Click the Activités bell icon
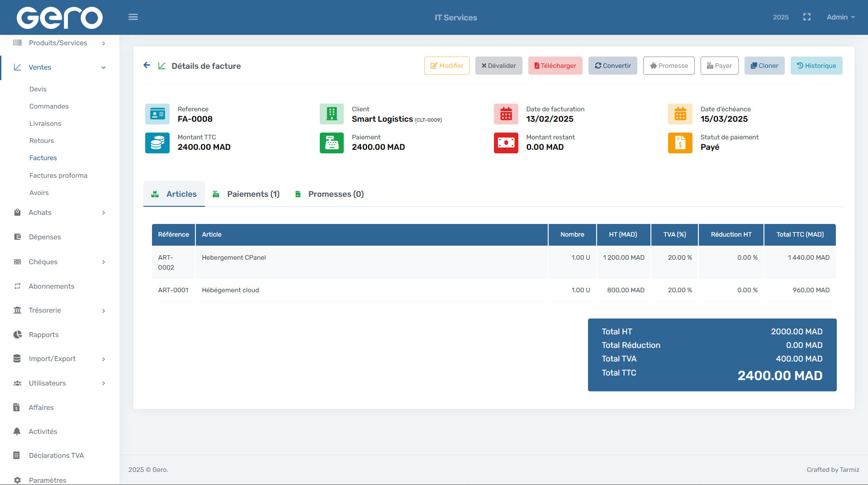Image resolution: width=868 pixels, height=485 pixels. tap(17, 431)
